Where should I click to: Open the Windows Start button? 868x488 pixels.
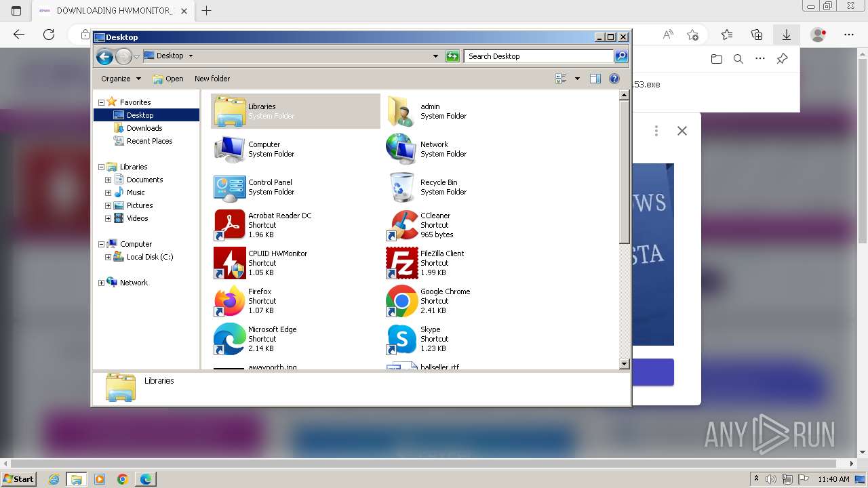click(19, 479)
